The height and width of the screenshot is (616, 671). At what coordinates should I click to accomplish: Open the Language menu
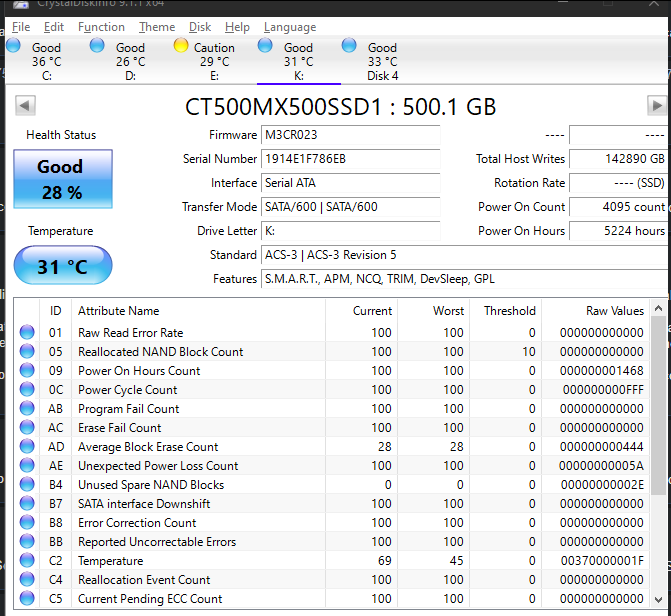point(289,27)
